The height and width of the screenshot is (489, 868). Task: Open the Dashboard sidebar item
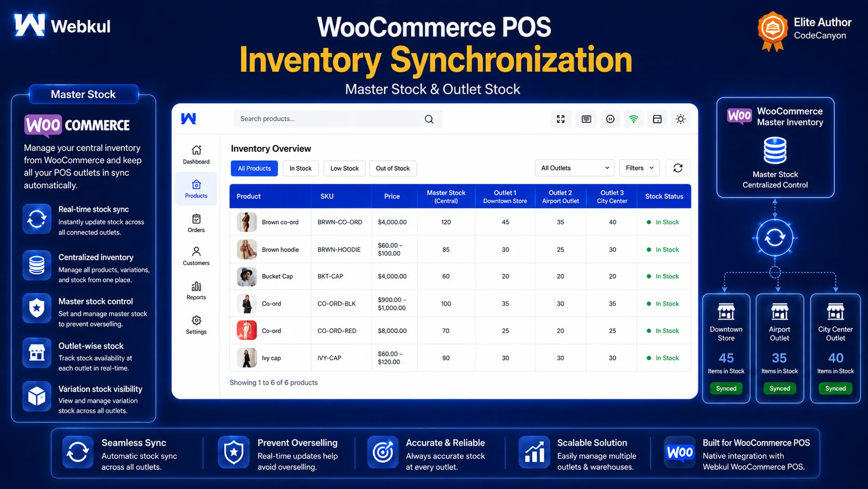pyautogui.click(x=196, y=155)
